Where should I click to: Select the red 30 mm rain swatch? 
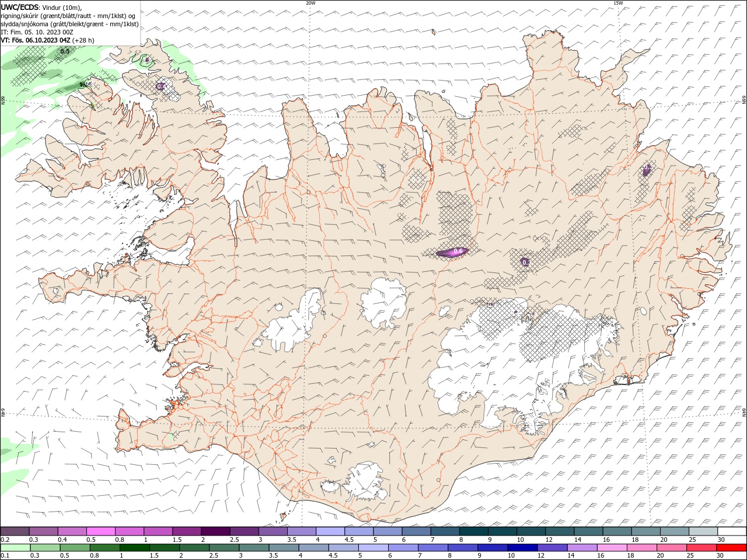point(731,548)
